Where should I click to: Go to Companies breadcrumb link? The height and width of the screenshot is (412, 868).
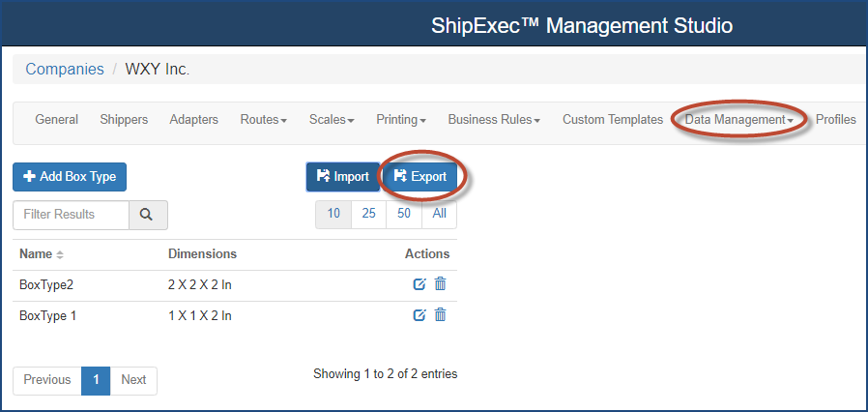65,69
